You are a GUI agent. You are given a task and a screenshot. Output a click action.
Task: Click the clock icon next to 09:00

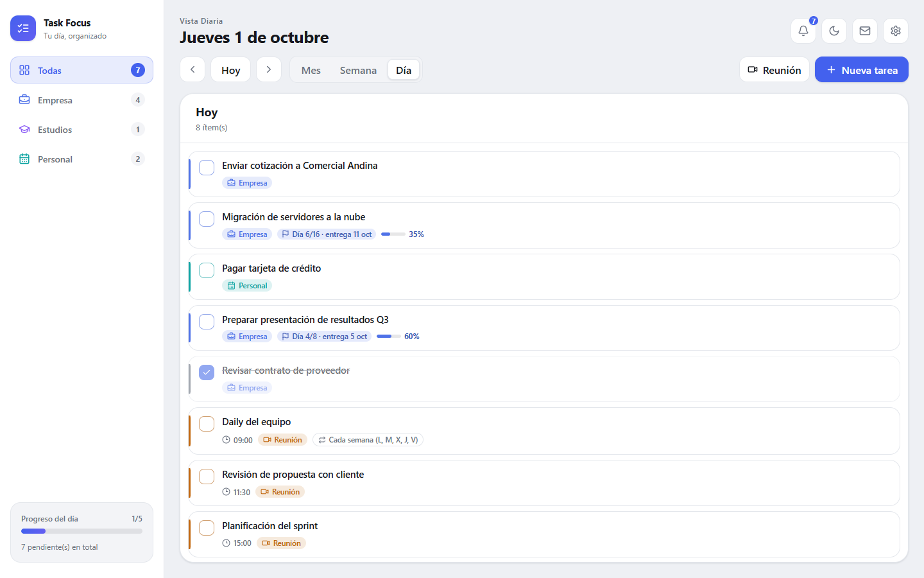[x=226, y=440]
